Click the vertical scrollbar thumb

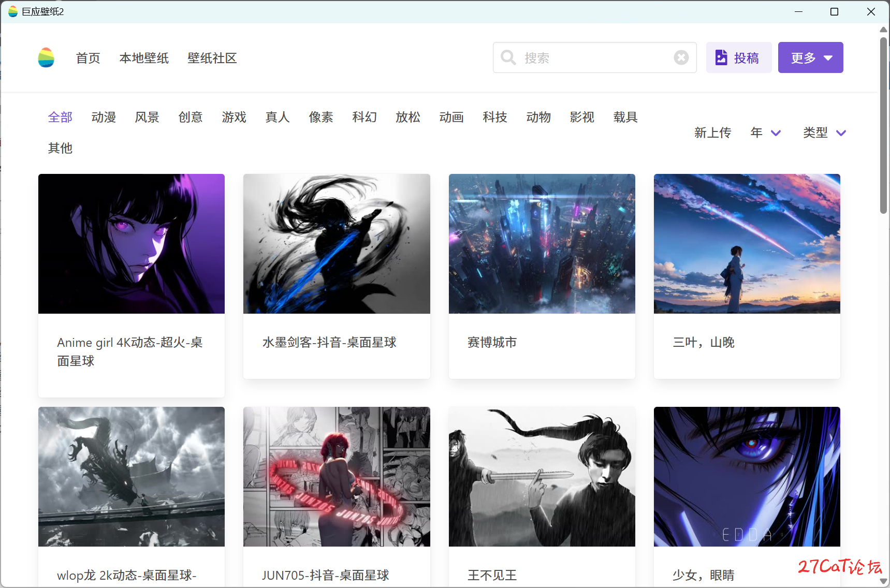point(883,124)
